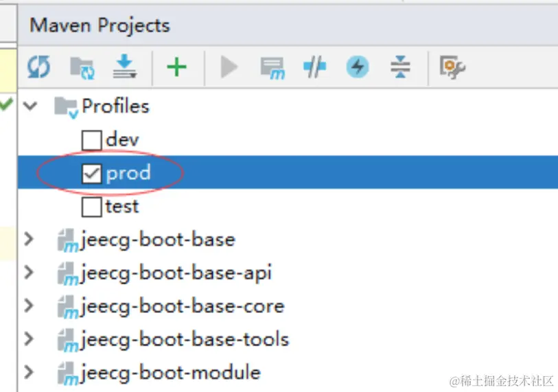The width and height of the screenshot is (558, 392).
Task: Download sources and documentation
Action: coord(124,67)
